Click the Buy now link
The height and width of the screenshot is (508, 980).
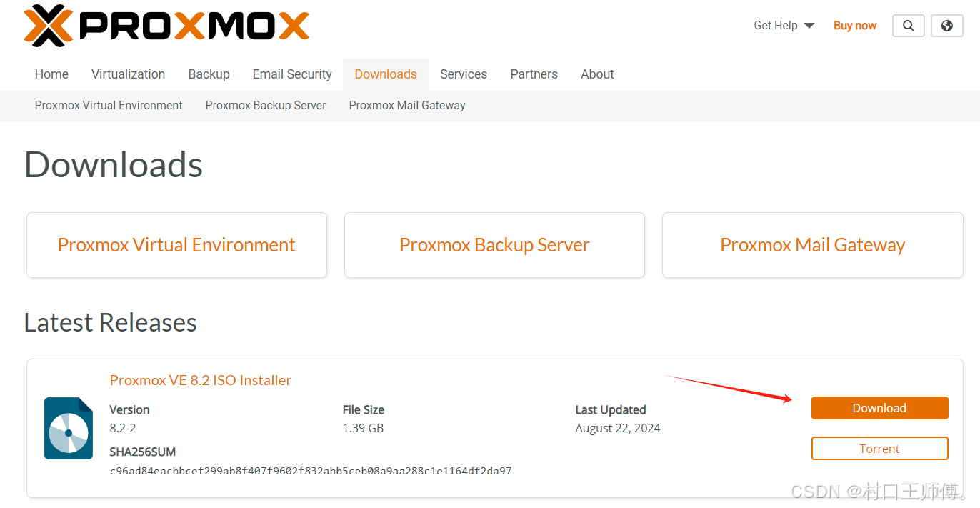coord(855,26)
